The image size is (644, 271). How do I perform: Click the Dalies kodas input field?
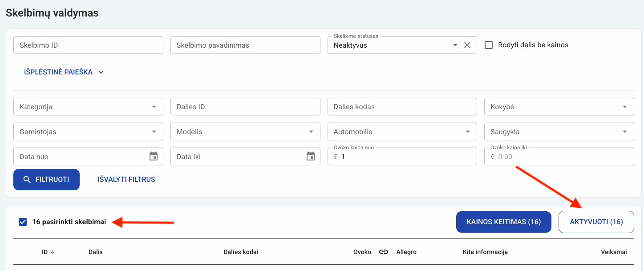402,107
